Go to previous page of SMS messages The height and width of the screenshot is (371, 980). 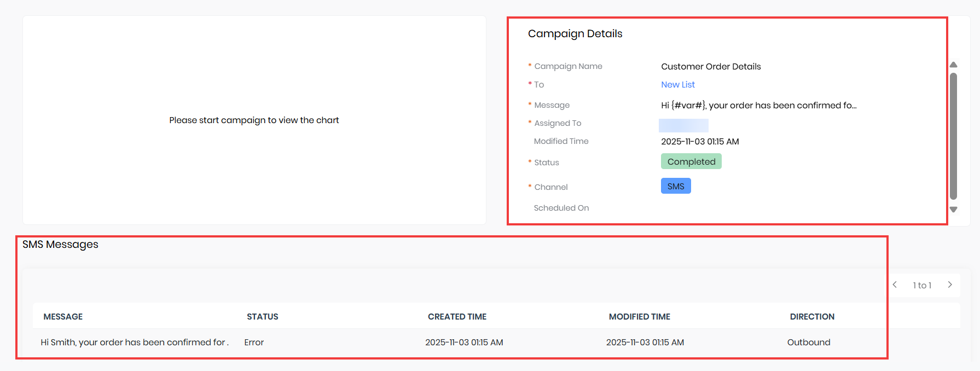point(895,285)
